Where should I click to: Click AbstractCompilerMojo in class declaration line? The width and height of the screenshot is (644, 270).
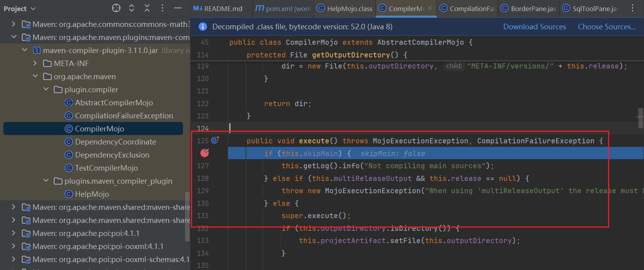click(421, 42)
